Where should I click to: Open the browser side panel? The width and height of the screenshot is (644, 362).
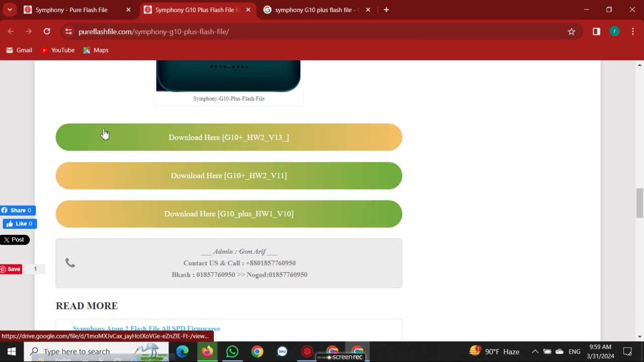click(596, 31)
